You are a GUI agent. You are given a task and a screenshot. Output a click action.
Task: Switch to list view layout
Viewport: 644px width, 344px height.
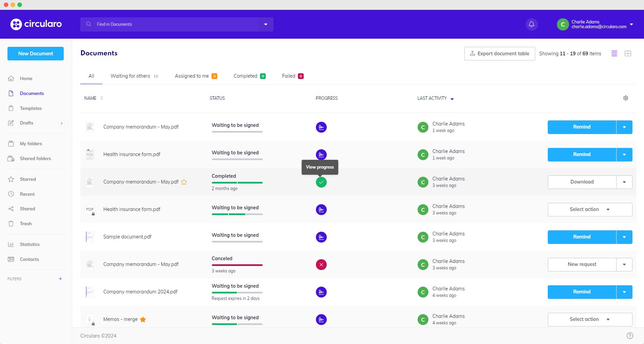[x=614, y=54]
